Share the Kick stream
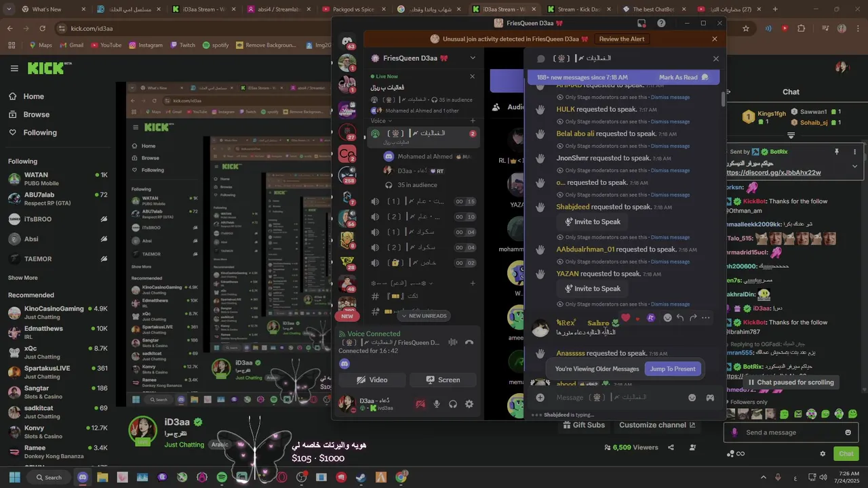This screenshot has width=868, height=488. click(x=671, y=447)
